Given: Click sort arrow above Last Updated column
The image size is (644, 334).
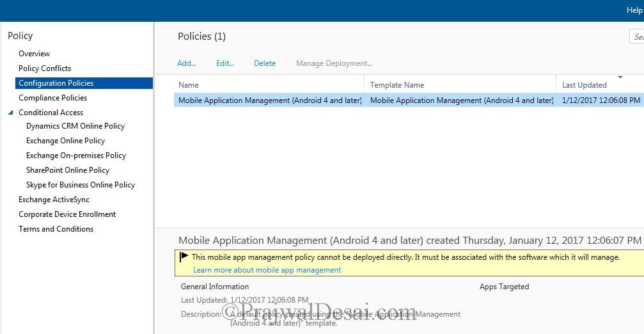Looking at the screenshot, I should [x=620, y=77].
